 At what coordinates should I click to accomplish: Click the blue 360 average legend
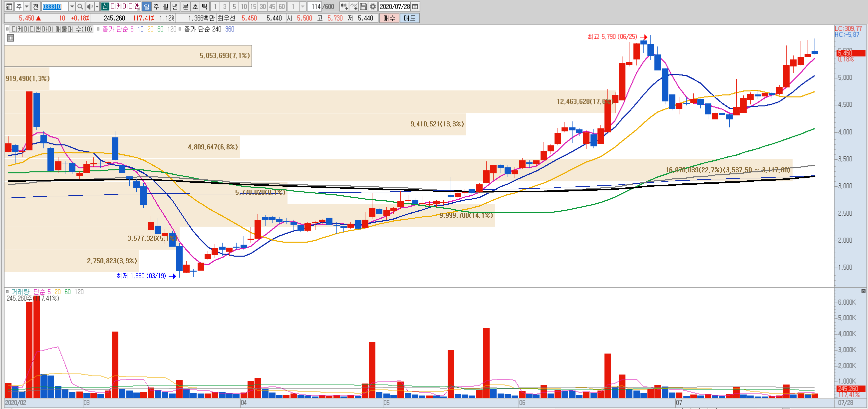point(230,29)
